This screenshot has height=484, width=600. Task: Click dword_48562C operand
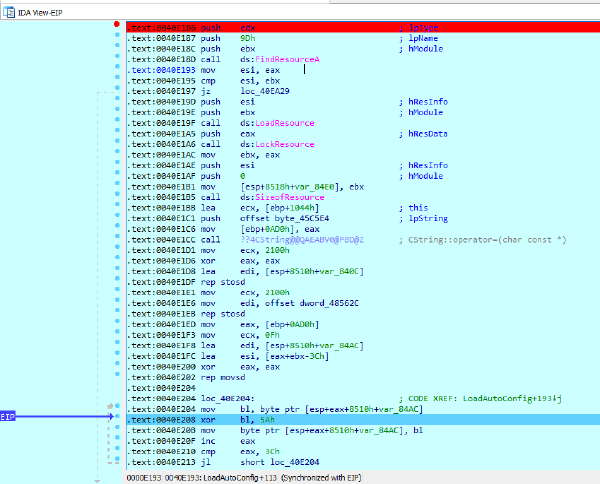click(x=329, y=303)
